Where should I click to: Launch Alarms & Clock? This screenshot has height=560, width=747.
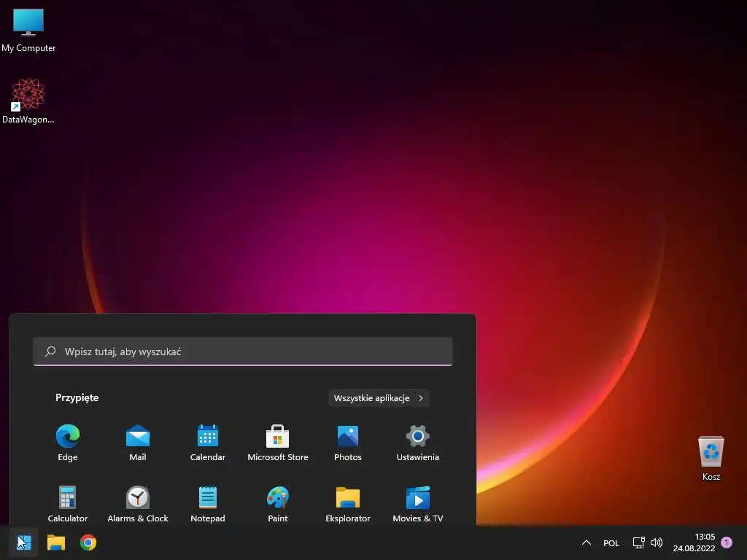click(138, 504)
